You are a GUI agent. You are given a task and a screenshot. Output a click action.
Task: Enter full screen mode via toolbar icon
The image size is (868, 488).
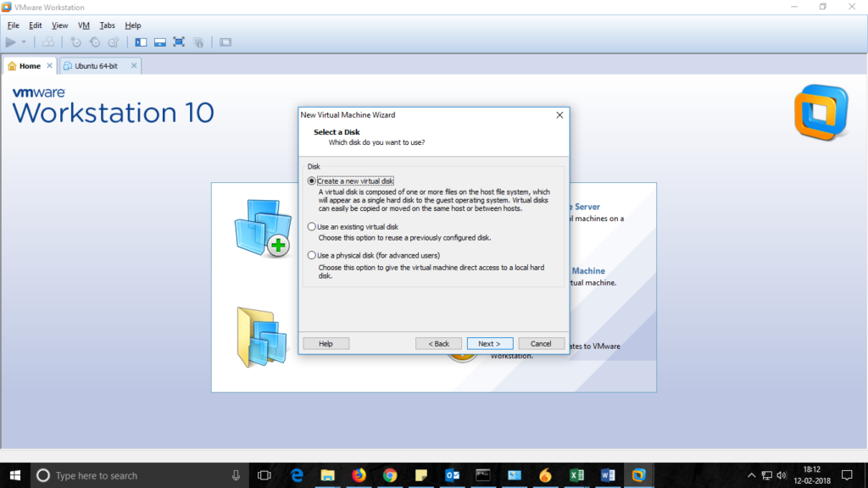179,42
